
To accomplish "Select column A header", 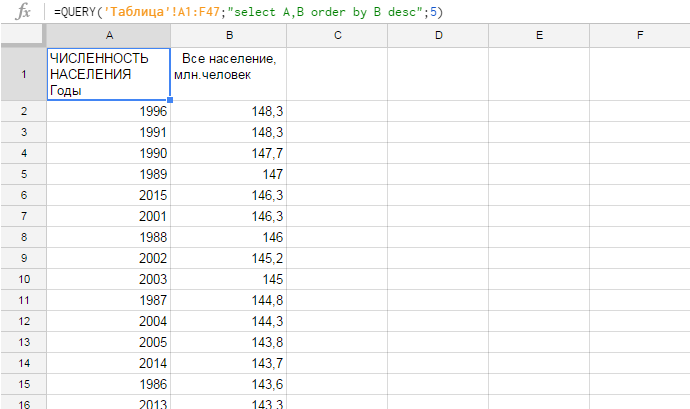I will (x=109, y=36).
